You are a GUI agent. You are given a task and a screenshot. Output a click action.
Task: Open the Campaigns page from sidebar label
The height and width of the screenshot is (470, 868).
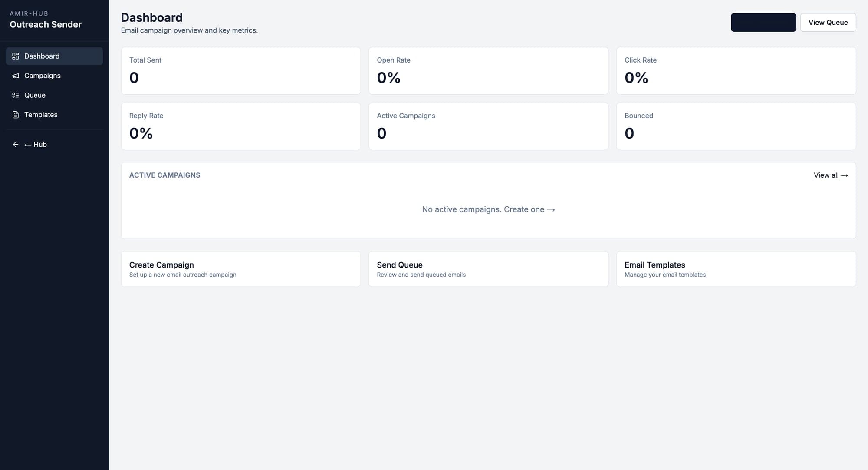click(43, 76)
